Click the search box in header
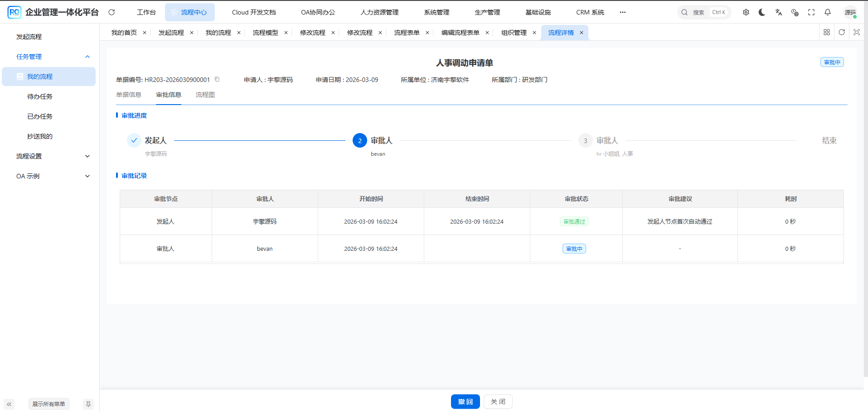 703,12
